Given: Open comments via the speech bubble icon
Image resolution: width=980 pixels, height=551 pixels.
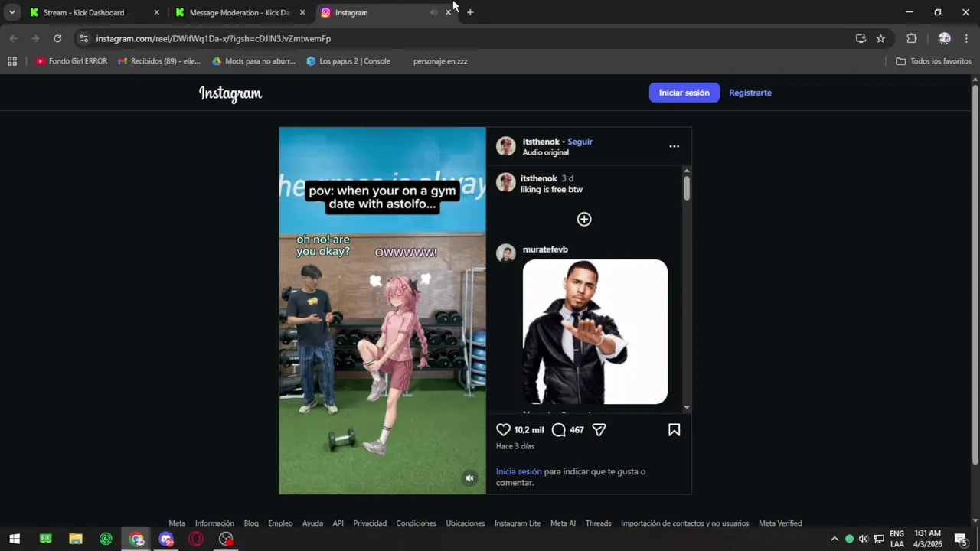Looking at the screenshot, I should pos(559,430).
